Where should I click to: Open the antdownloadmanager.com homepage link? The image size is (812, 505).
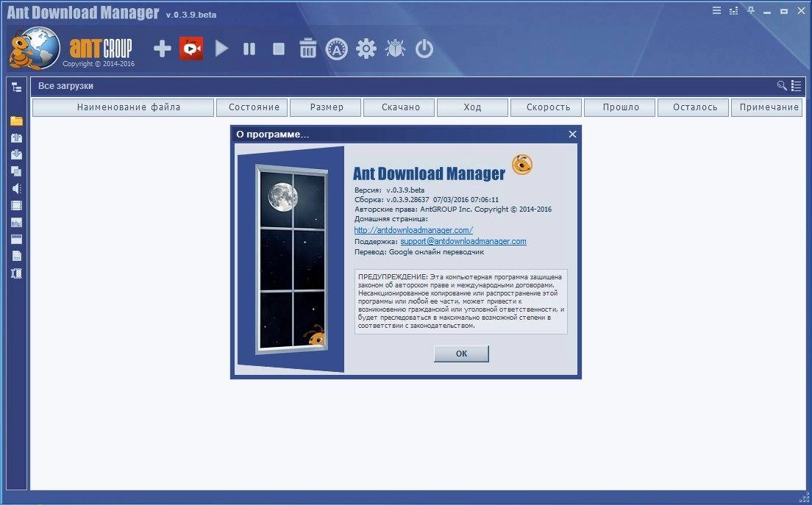(x=413, y=230)
